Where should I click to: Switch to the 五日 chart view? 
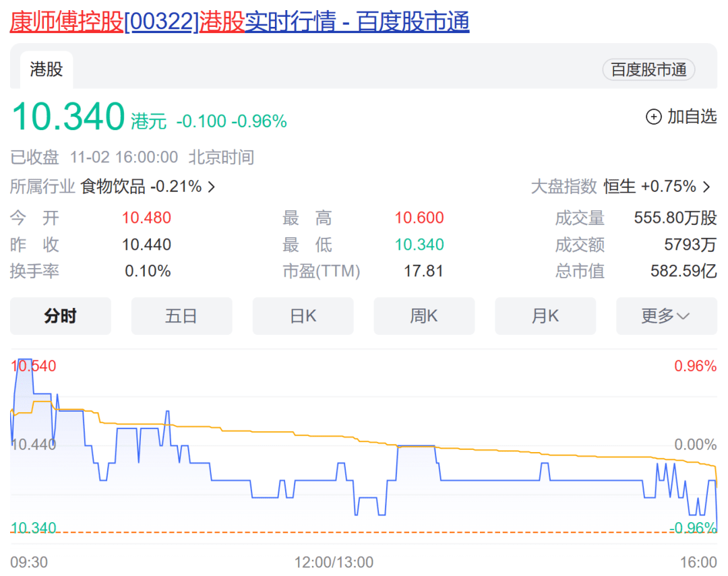(x=181, y=316)
